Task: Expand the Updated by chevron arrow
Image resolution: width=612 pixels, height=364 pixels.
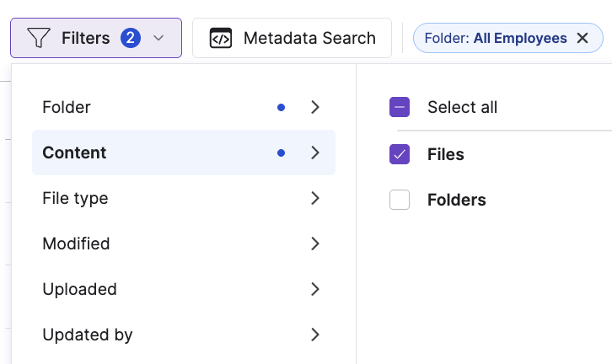Action: click(x=314, y=335)
